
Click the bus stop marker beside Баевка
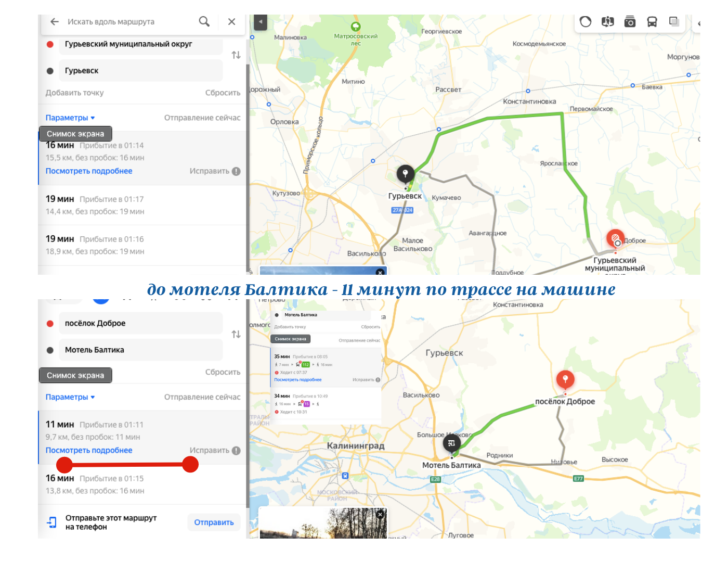pyautogui.click(x=633, y=85)
